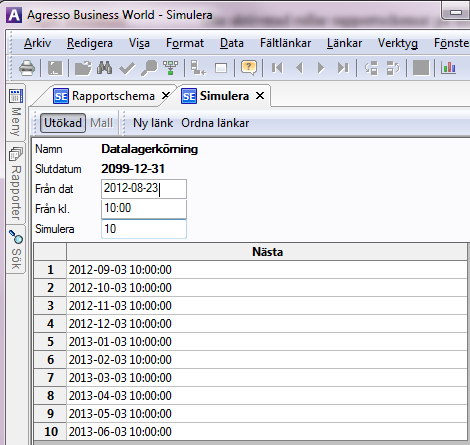
Task: Open the Visa menu
Action: coord(139,43)
